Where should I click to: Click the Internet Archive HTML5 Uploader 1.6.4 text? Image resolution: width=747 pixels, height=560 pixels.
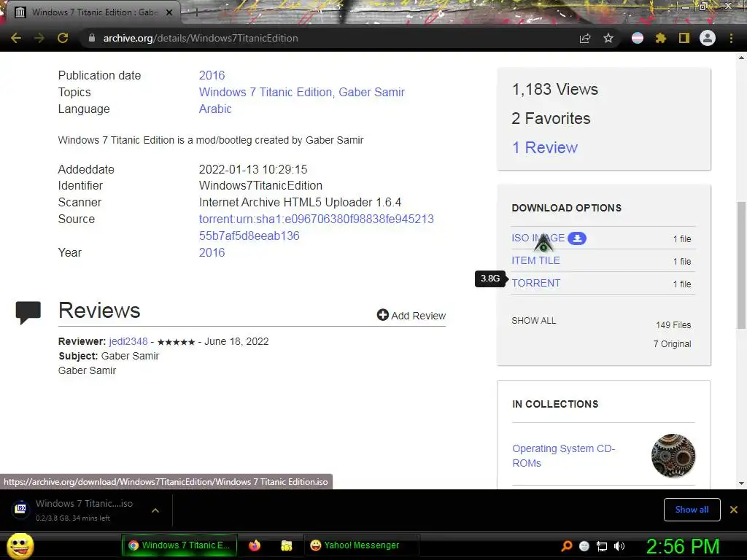300,203
